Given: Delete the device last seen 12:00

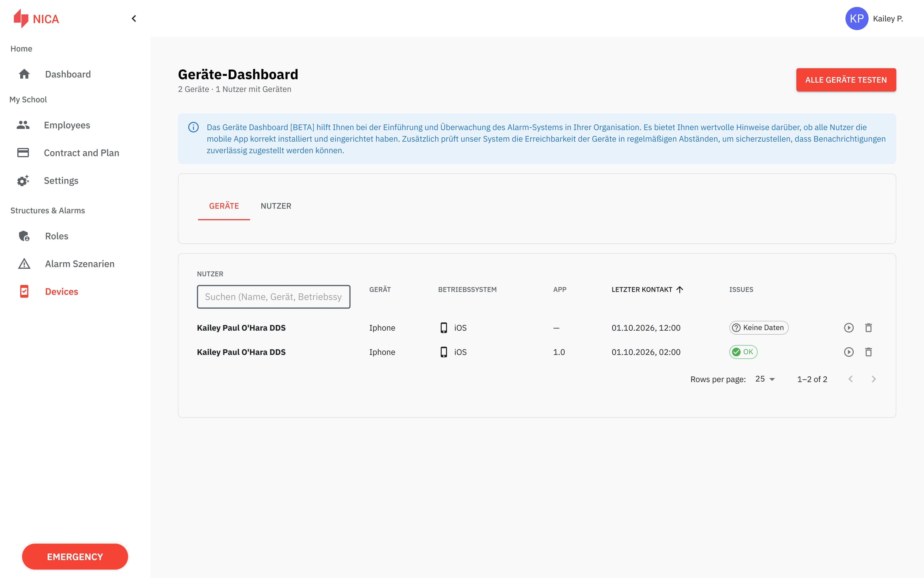Looking at the screenshot, I should [x=868, y=328].
